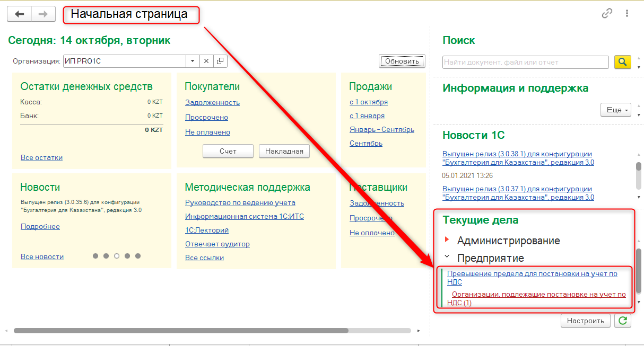Click the back navigation arrow
644x346 pixels.
[20, 14]
